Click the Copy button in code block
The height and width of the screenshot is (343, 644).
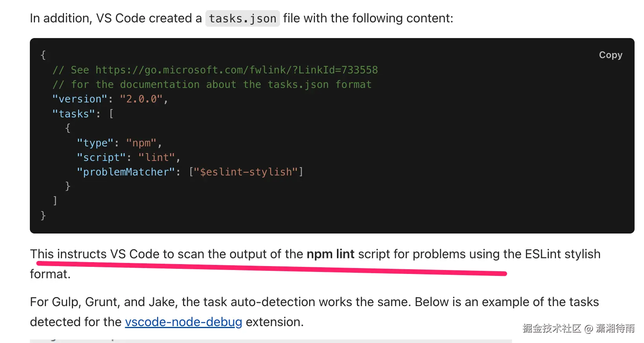610,55
